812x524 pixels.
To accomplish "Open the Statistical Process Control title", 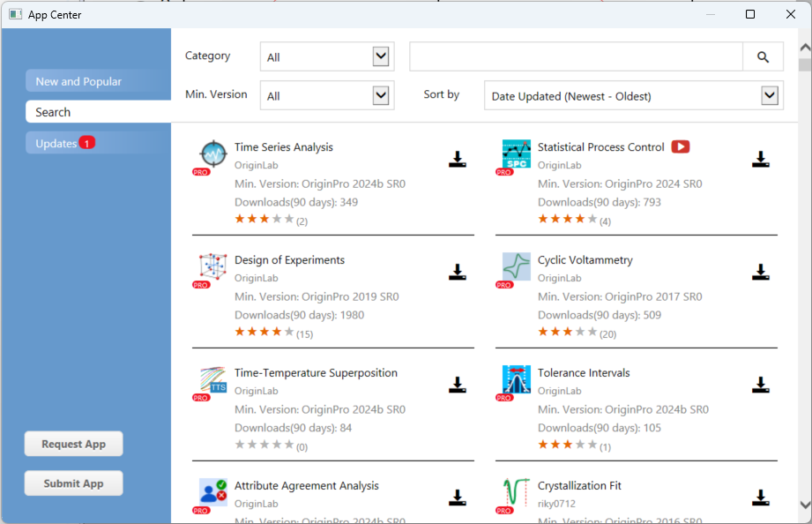I will click(600, 147).
